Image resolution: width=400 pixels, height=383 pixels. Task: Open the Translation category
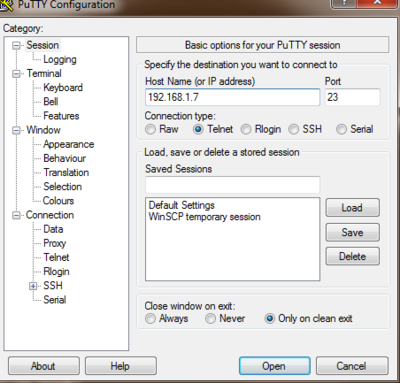click(x=66, y=173)
